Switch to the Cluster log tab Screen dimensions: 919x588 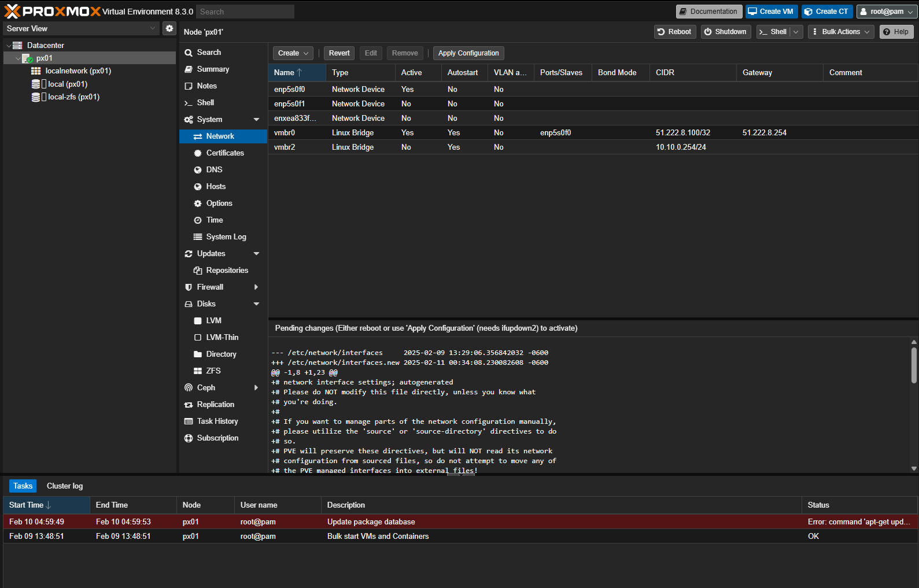coord(65,486)
